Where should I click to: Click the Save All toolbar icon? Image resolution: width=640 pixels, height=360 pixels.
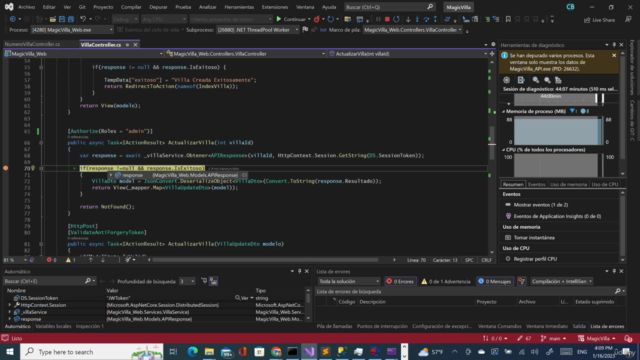tap(71, 19)
